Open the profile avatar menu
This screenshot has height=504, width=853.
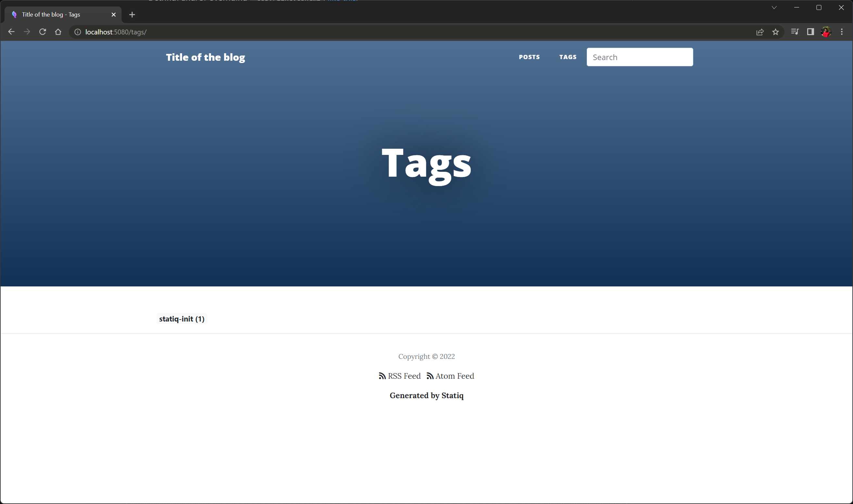pyautogui.click(x=826, y=32)
